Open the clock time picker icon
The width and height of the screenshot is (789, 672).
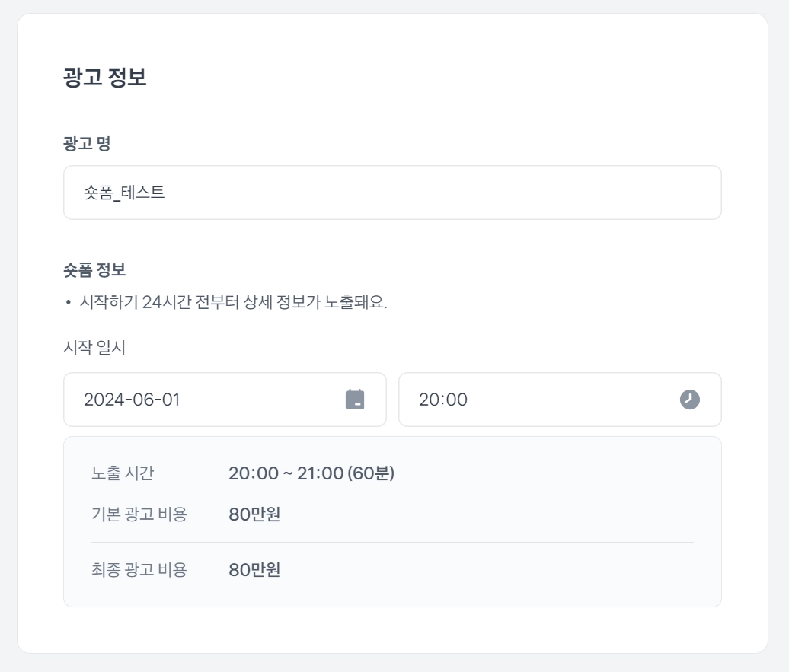tap(689, 400)
